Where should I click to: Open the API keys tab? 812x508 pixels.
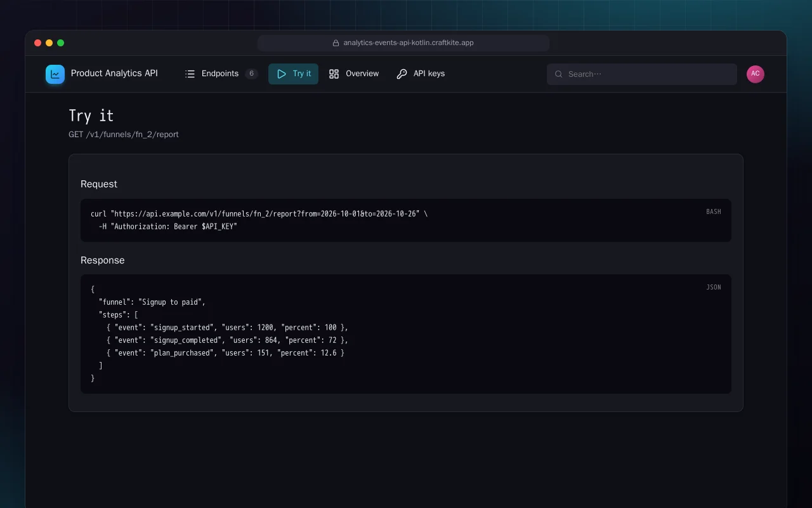421,74
